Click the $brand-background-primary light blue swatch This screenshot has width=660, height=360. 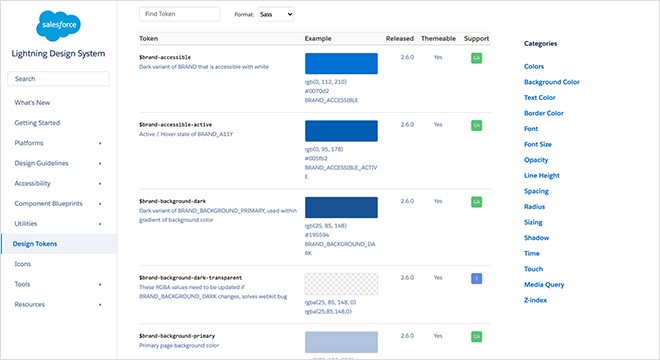click(x=341, y=342)
